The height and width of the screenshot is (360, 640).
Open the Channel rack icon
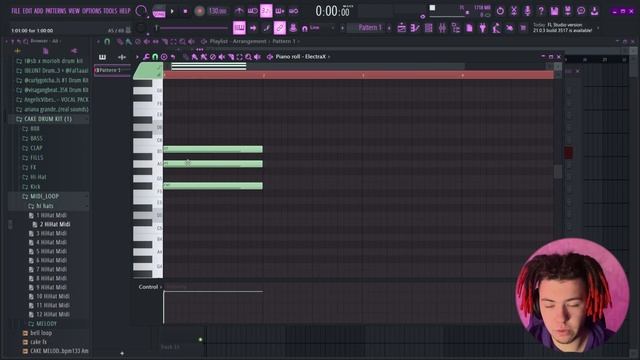pyautogui.click(x=429, y=28)
